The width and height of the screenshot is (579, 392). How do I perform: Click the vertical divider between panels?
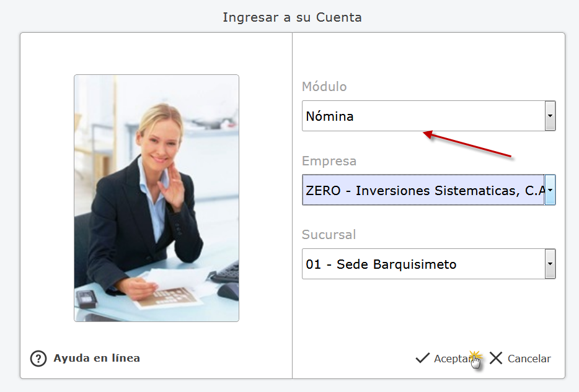(x=293, y=206)
